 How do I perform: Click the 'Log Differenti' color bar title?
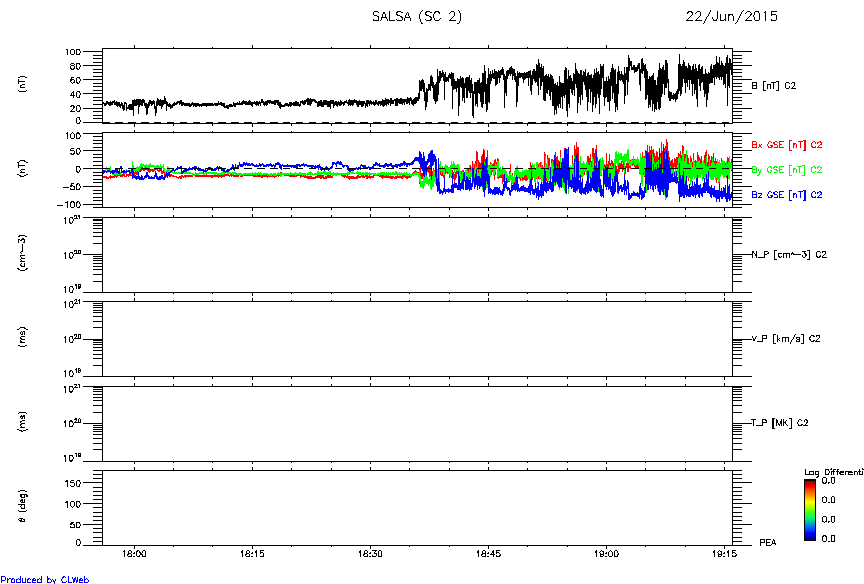click(834, 472)
